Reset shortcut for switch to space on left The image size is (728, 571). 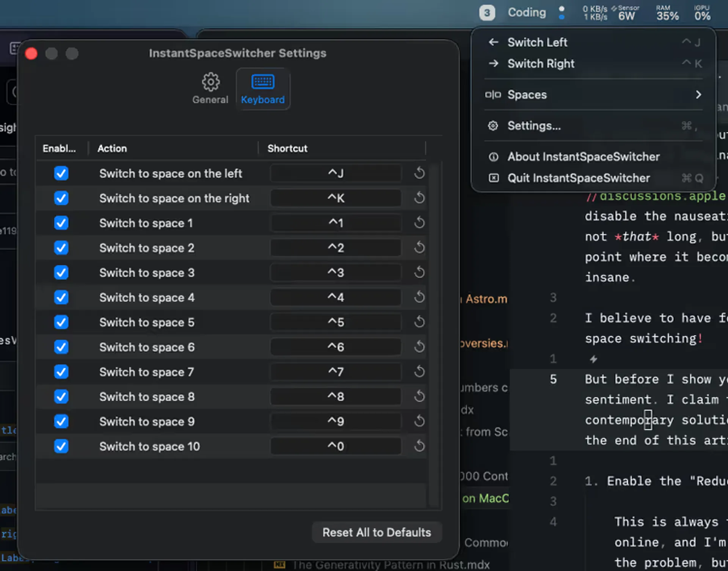419,173
